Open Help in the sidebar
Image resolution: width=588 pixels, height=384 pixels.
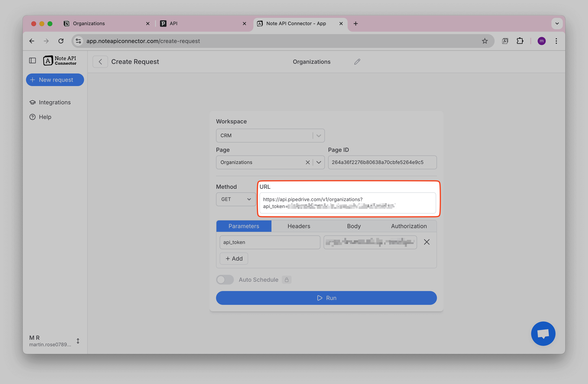pyautogui.click(x=40, y=117)
